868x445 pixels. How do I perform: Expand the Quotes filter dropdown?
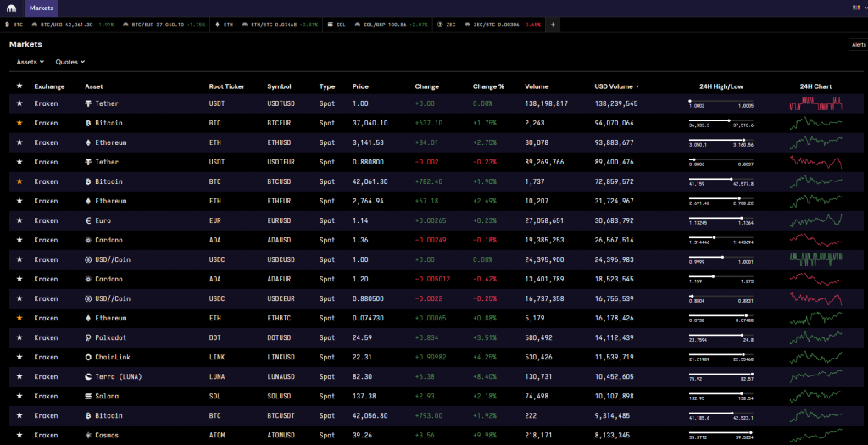pos(70,62)
